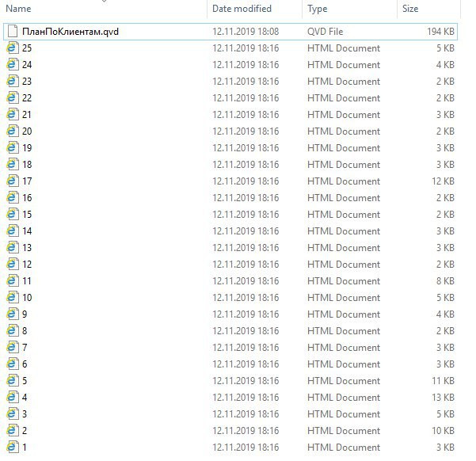Screen dimensions: 476x461
Task: Click the HTML icon of file 3
Action: click(x=13, y=414)
